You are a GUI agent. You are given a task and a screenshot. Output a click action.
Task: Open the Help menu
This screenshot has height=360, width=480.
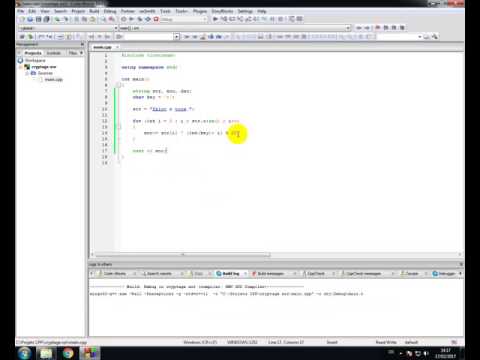262,11
